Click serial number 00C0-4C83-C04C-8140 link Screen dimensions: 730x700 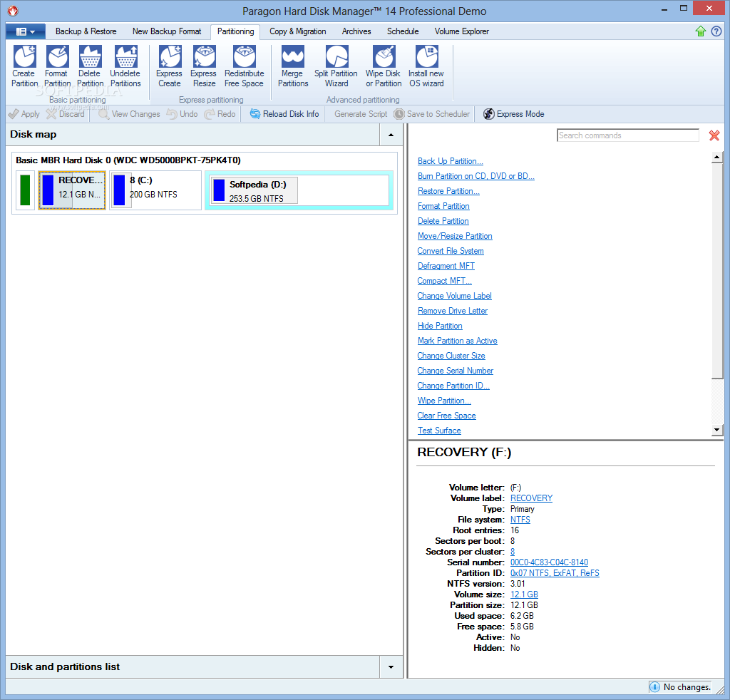tap(549, 562)
